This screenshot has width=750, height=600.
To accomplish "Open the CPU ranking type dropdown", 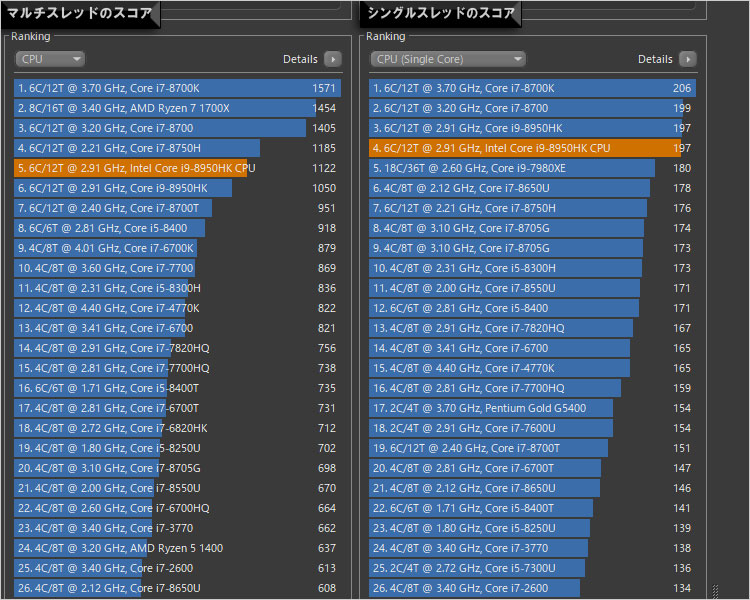I will point(50,59).
